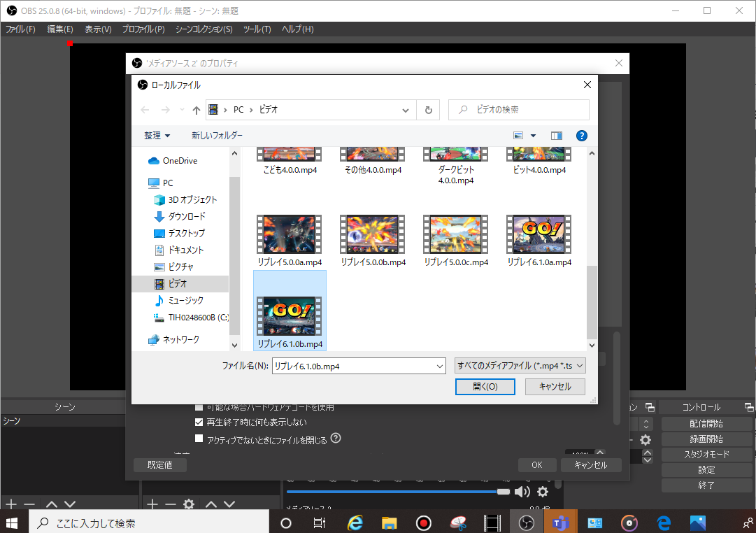Select ビデオ folder in sidebar
This screenshot has height=533, width=756.
coord(180,283)
